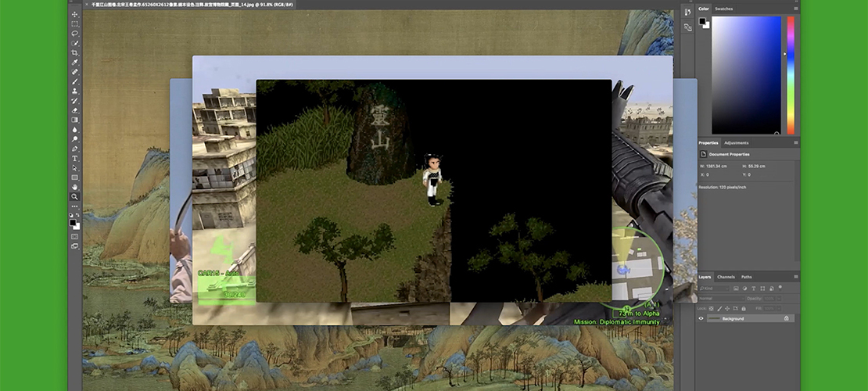Select the Hand tool
The width and height of the screenshot is (868, 391).
pyautogui.click(x=75, y=187)
